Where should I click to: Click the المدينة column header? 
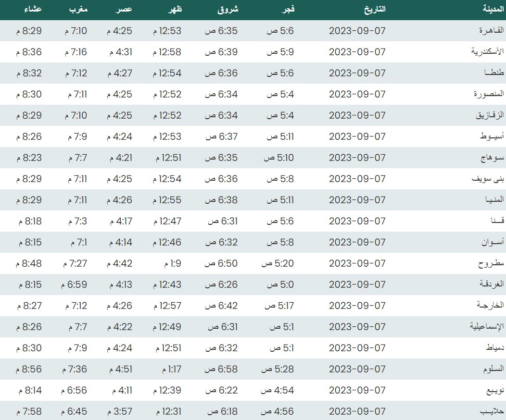click(x=493, y=9)
